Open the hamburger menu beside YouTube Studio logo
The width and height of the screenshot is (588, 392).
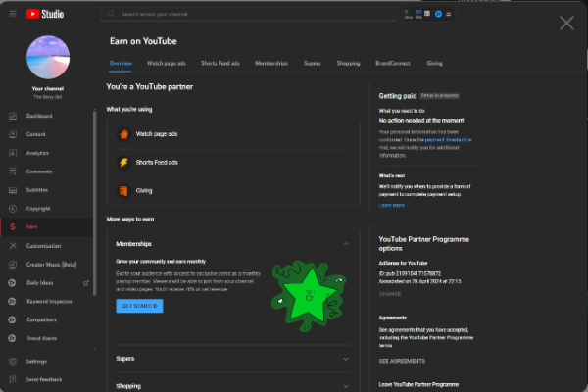pyautogui.click(x=12, y=14)
